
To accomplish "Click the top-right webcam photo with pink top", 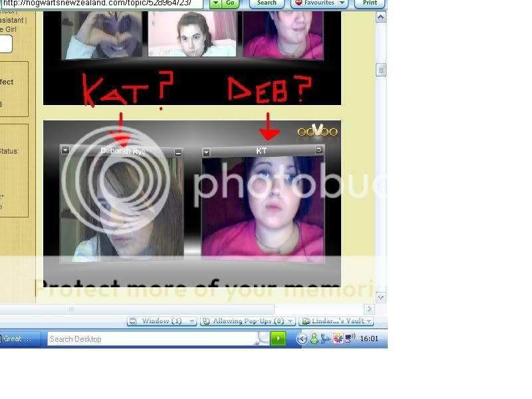I will [x=283, y=35].
